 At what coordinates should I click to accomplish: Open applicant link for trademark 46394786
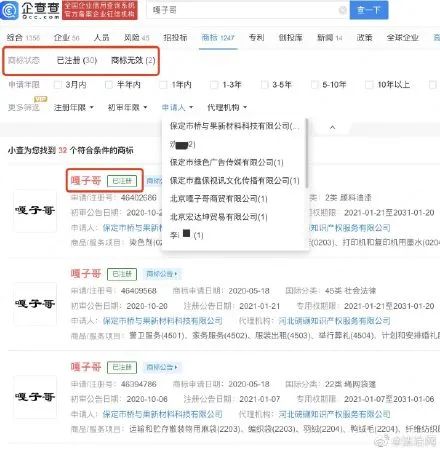162,414
